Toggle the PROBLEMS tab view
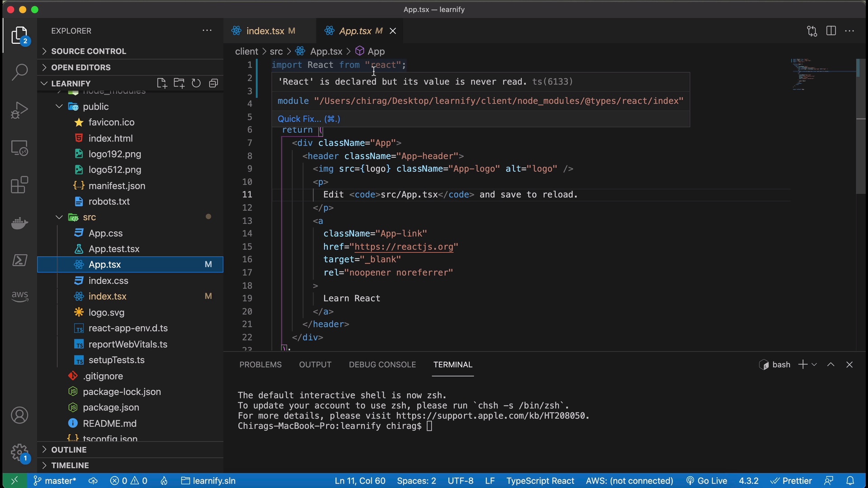The height and width of the screenshot is (488, 868). point(260,364)
